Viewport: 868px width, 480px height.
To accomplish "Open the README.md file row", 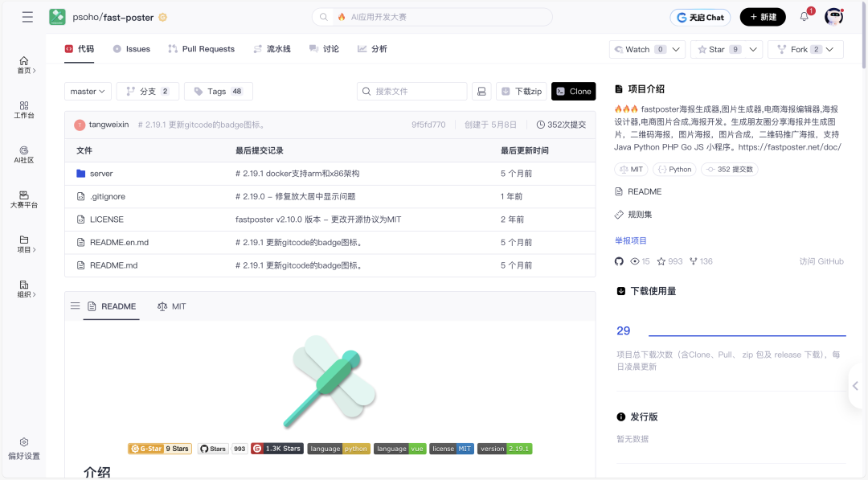I will [330, 265].
